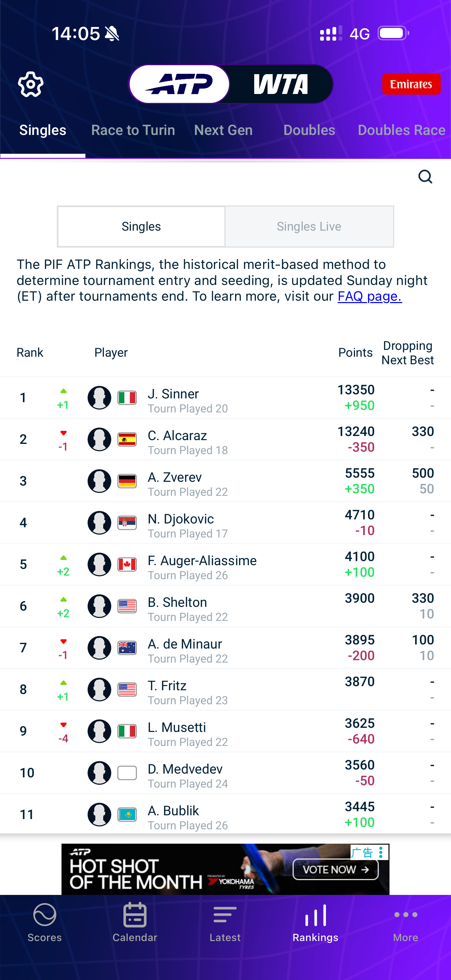451x980 pixels.
Task: Tap VOTE NOW on Hot Shot banner
Action: point(336,869)
